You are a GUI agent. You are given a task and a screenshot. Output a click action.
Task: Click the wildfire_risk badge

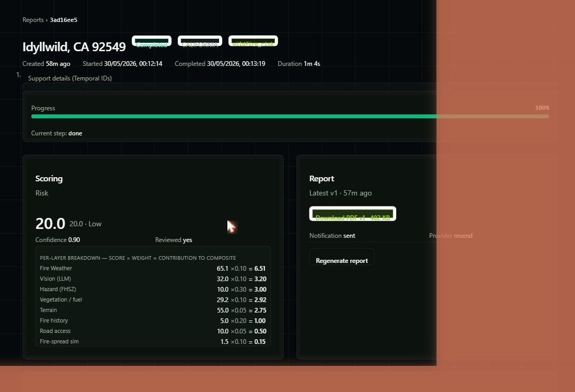click(x=253, y=41)
